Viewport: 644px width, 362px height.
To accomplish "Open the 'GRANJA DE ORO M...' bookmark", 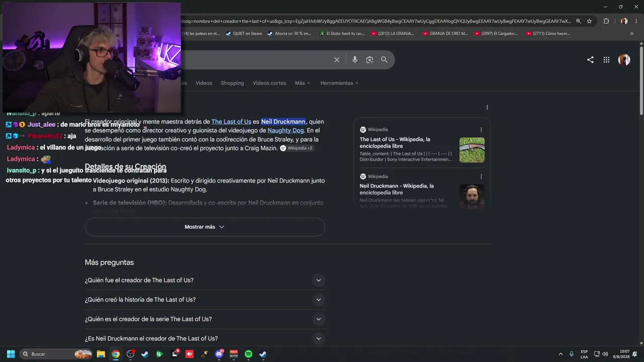I will tap(445, 34).
